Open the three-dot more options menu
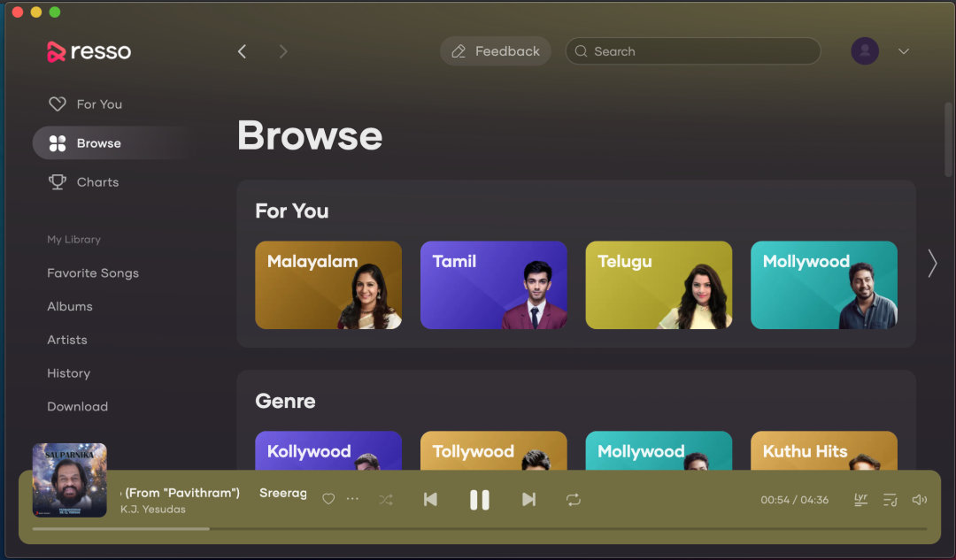 pyautogui.click(x=353, y=500)
